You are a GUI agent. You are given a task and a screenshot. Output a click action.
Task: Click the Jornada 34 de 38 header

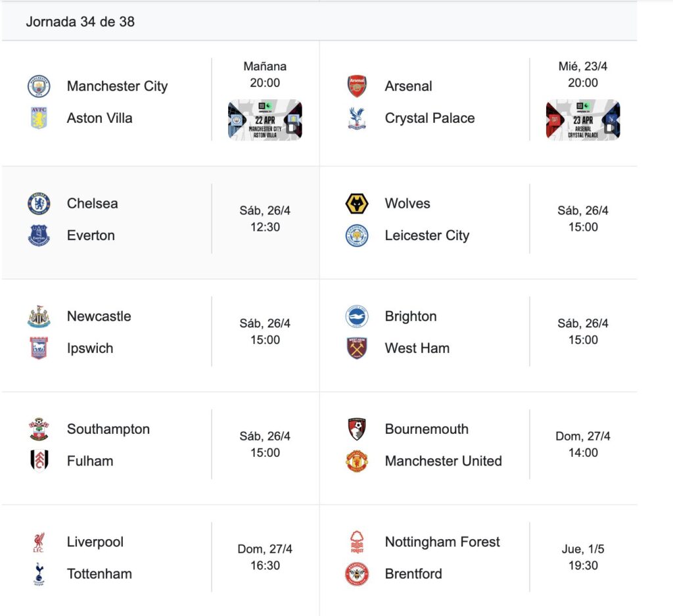[x=80, y=22]
